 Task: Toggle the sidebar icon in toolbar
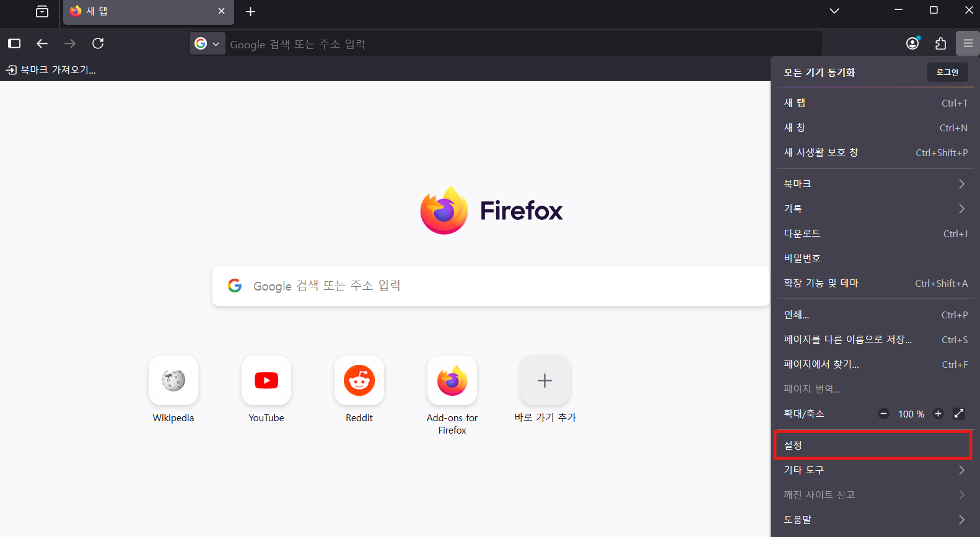[x=14, y=43]
